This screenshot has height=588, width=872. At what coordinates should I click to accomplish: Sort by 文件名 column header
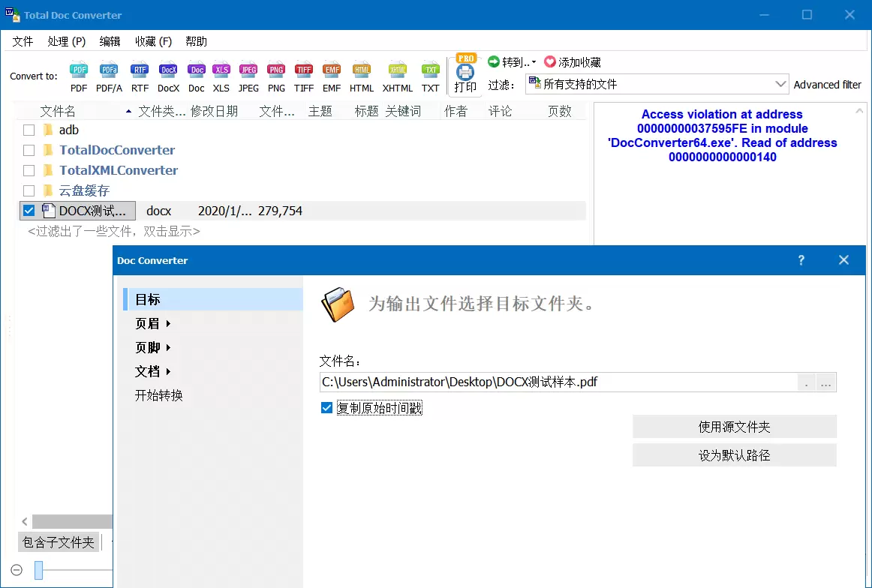58,111
